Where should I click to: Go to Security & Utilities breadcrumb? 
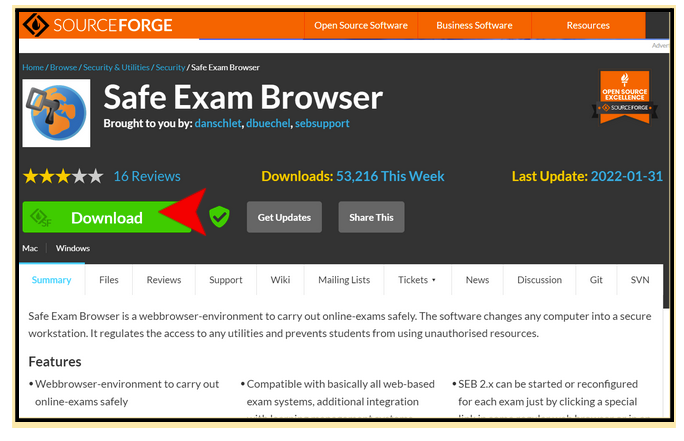pyautogui.click(x=117, y=67)
